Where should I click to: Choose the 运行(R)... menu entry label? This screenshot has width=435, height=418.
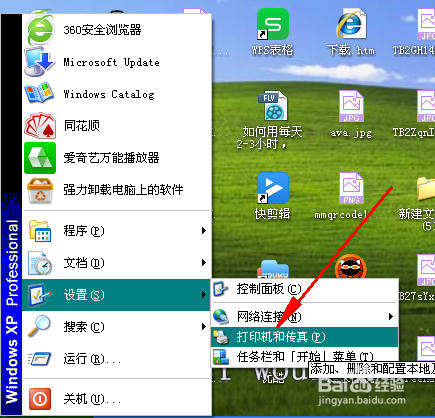coord(92,359)
